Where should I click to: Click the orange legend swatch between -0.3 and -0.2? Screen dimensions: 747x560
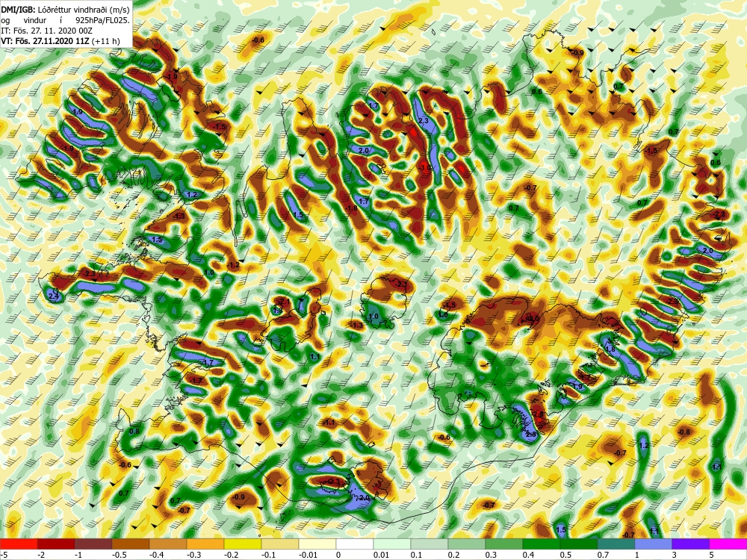click(205, 544)
